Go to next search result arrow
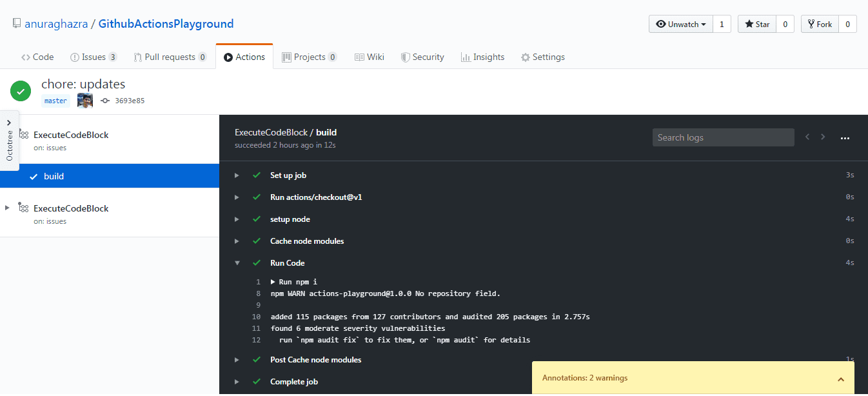The height and width of the screenshot is (396, 868). (x=823, y=137)
